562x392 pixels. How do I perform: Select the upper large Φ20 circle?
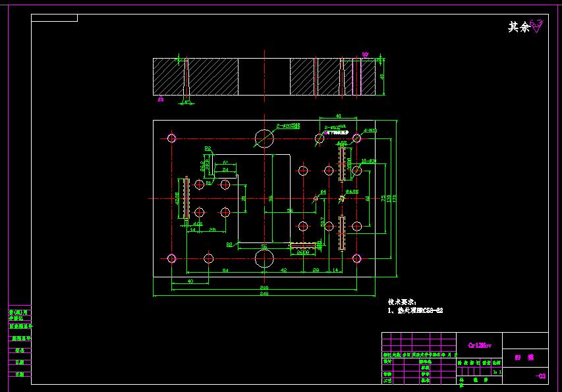tap(264, 138)
